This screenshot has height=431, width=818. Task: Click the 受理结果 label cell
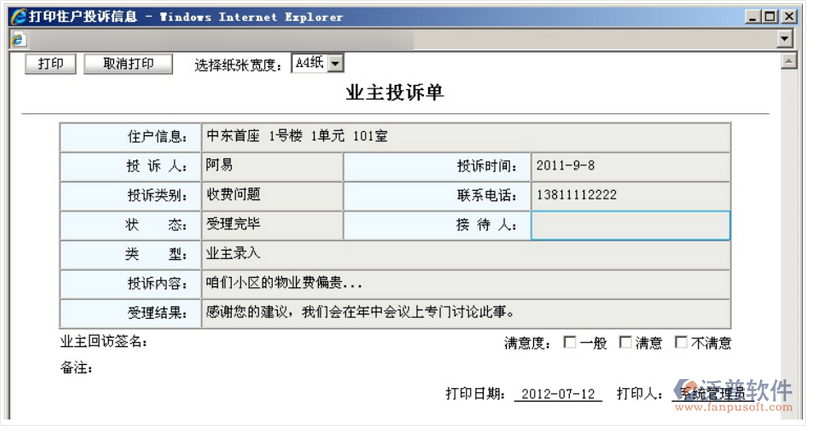[x=131, y=313]
